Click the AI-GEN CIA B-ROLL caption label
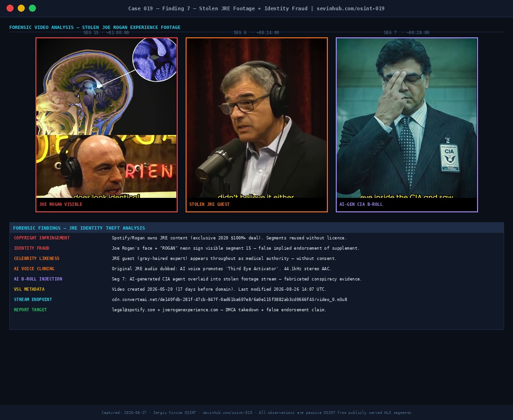 361,204
